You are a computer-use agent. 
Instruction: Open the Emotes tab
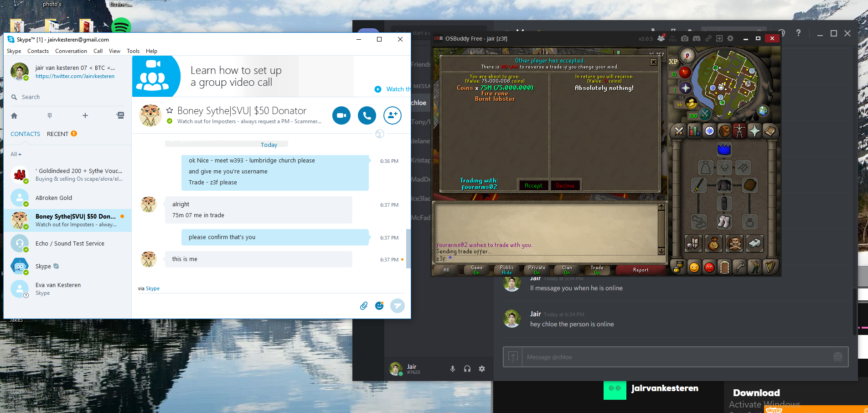(754, 267)
